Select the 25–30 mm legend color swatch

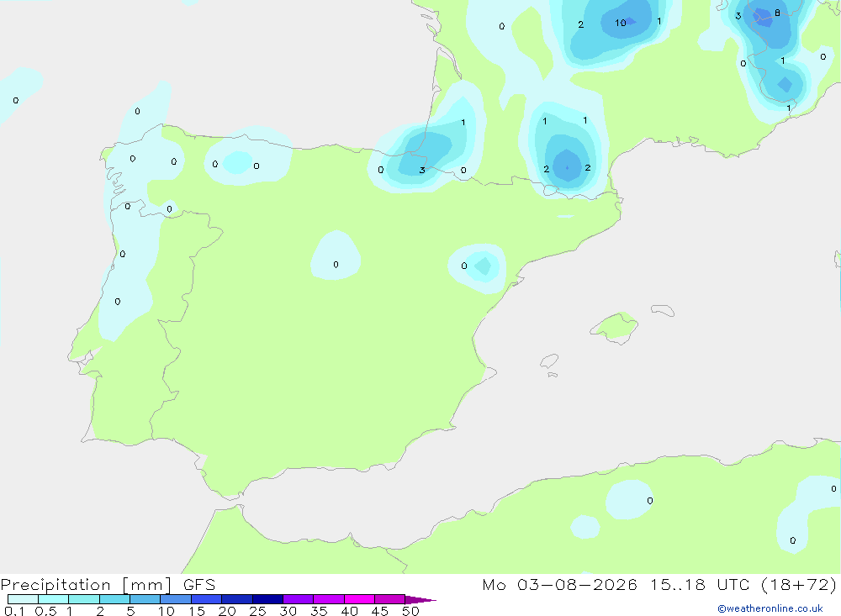point(267,599)
